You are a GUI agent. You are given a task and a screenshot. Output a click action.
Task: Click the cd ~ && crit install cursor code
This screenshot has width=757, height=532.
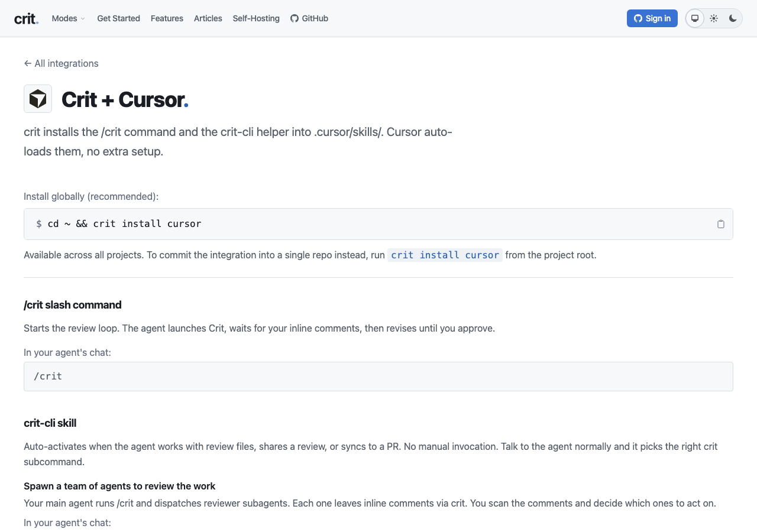[124, 224]
